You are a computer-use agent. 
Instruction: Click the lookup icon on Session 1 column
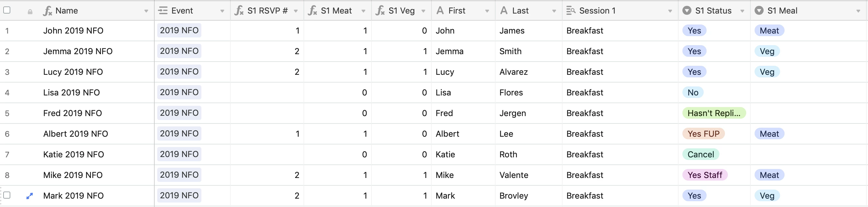click(x=571, y=11)
